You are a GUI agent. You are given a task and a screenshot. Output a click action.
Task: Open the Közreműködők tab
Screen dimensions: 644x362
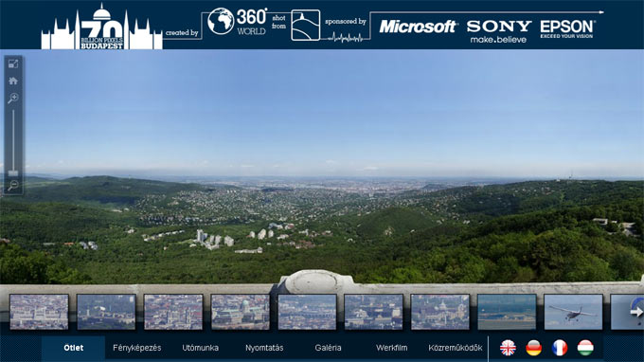[456, 348]
